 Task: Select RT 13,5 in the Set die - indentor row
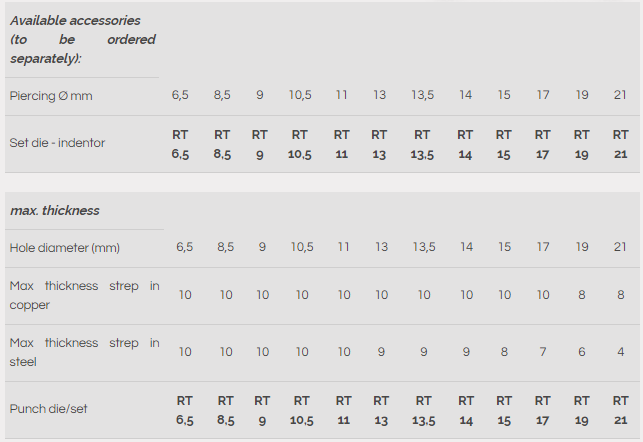(422, 144)
